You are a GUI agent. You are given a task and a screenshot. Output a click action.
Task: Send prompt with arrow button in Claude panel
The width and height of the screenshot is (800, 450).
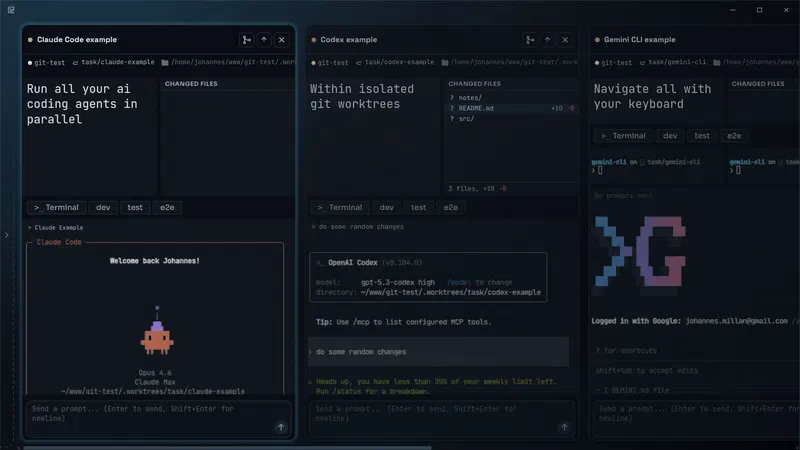pos(281,428)
